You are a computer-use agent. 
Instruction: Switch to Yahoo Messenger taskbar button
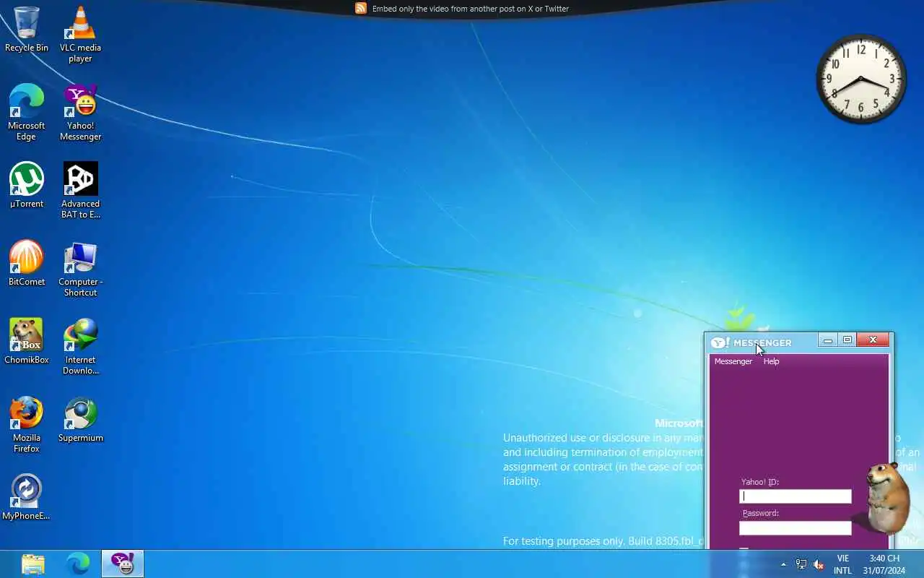(123, 564)
